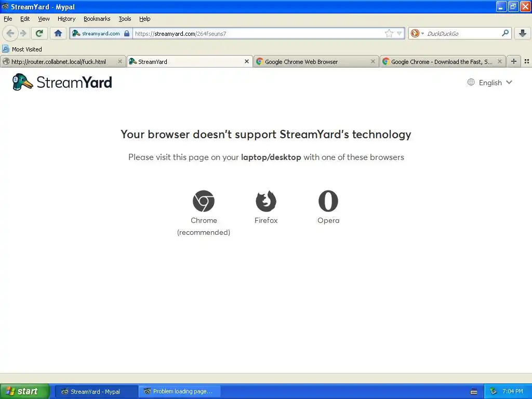The width and height of the screenshot is (532, 399).
Task: Open the Edit menu
Action: coord(25,19)
